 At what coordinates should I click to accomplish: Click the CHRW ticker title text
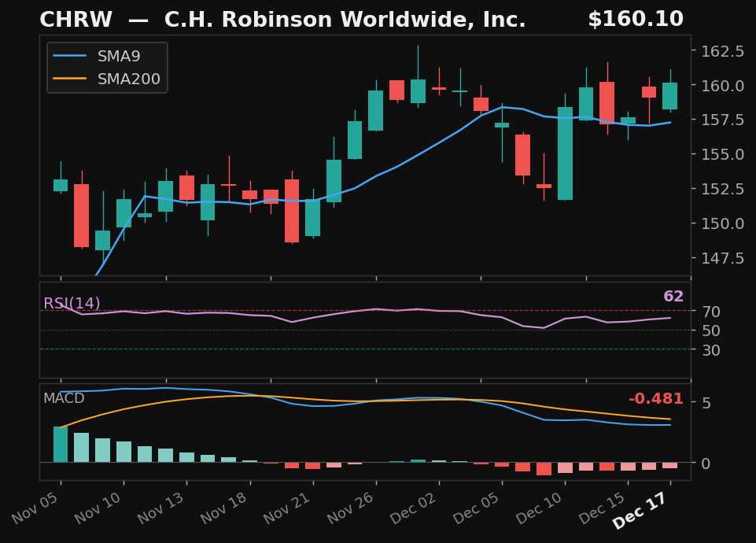[76, 20]
